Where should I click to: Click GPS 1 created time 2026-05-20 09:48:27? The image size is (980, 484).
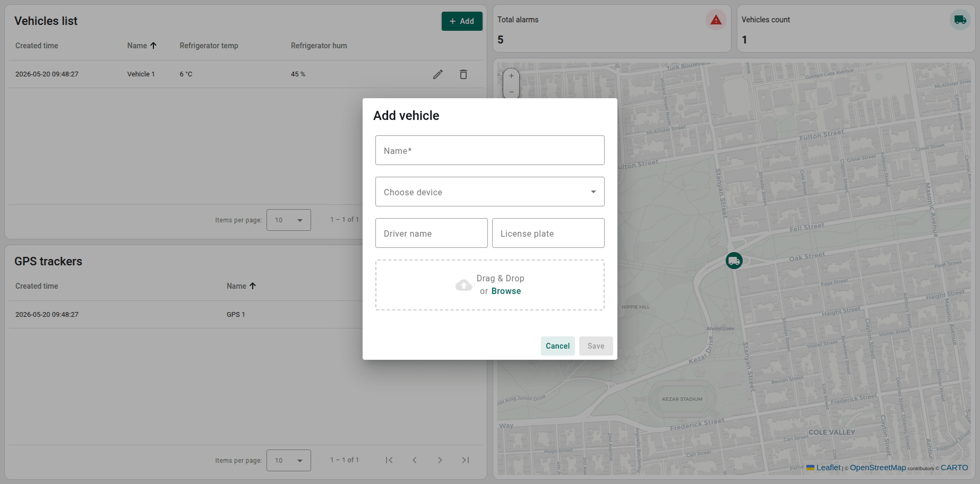click(47, 315)
